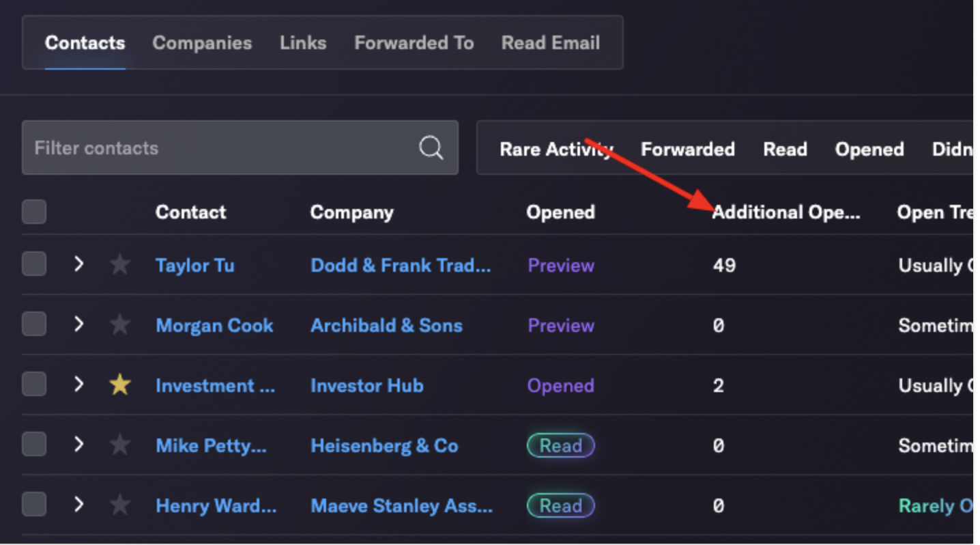Screen dimensions: 980x545
Task: Check the box for Mike Petty row
Action: pyautogui.click(x=34, y=444)
